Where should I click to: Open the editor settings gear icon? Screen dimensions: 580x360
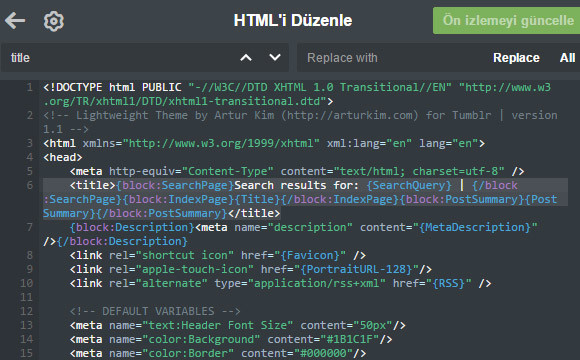(54, 21)
